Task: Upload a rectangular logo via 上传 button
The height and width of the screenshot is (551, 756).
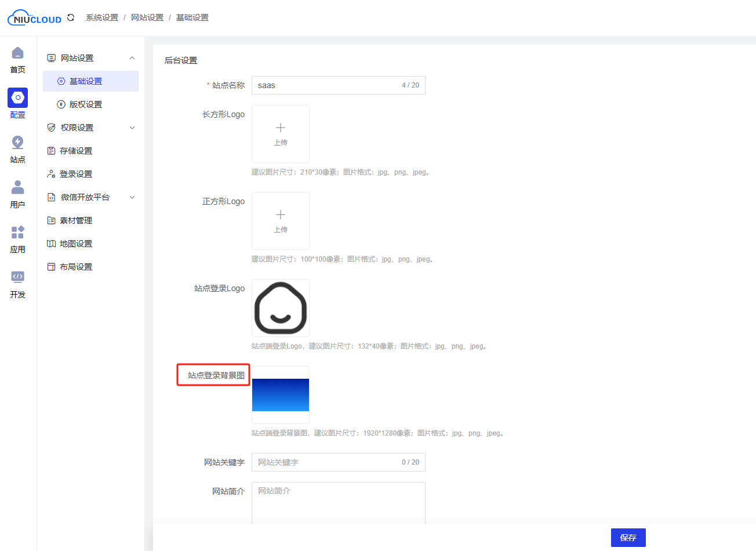Action: pyautogui.click(x=280, y=134)
